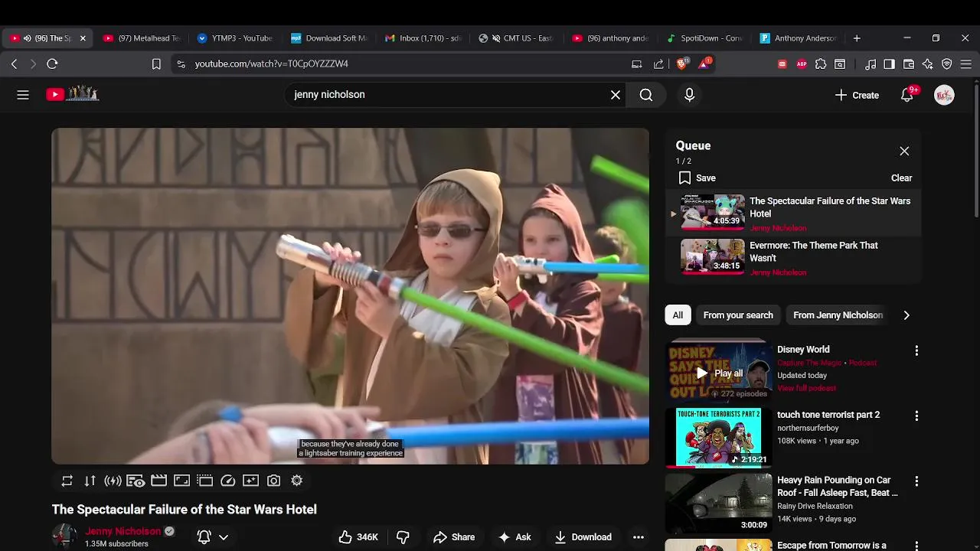Open the new tab plus button
The image size is (980, 551).
click(x=857, y=38)
